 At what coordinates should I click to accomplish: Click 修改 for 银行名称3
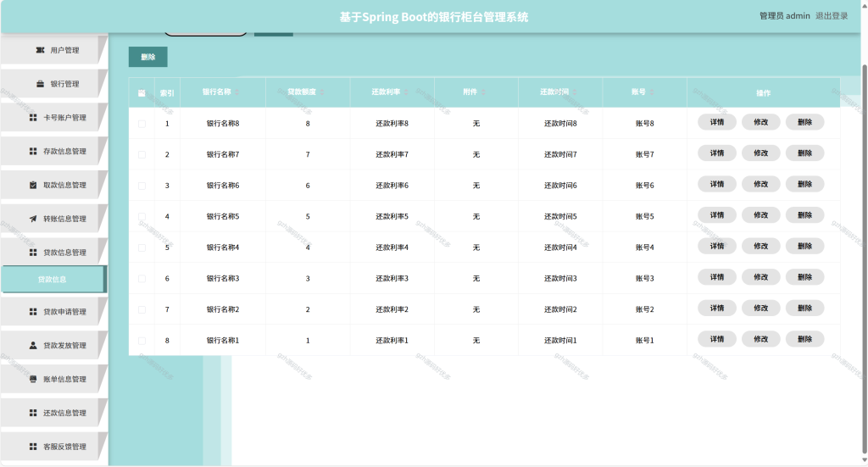coord(760,277)
